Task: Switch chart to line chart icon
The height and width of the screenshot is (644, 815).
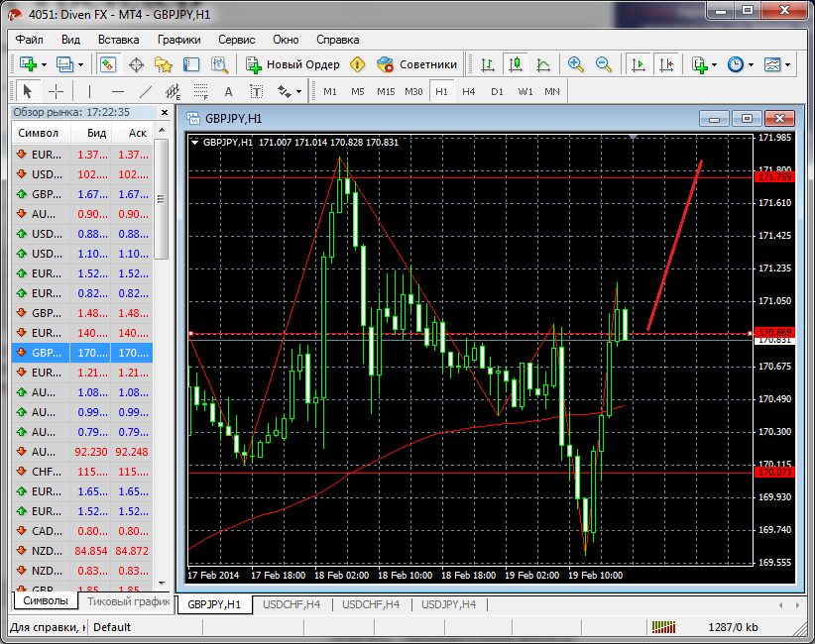Action: pos(543,64)
